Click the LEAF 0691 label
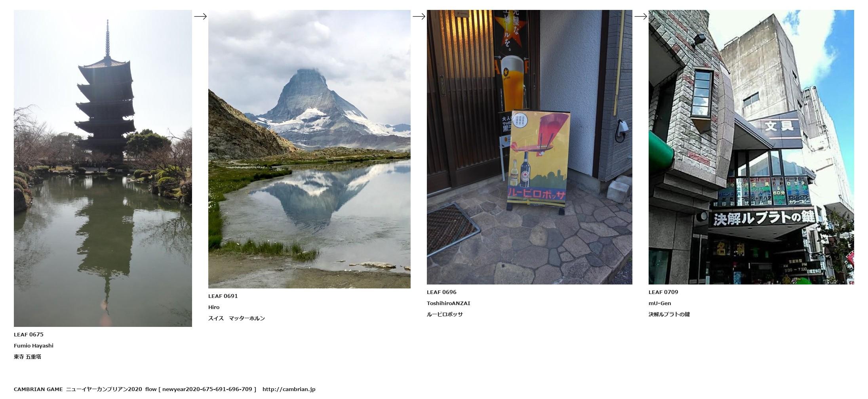This screenshot has height=399, width=868. (x=223, y=296)
